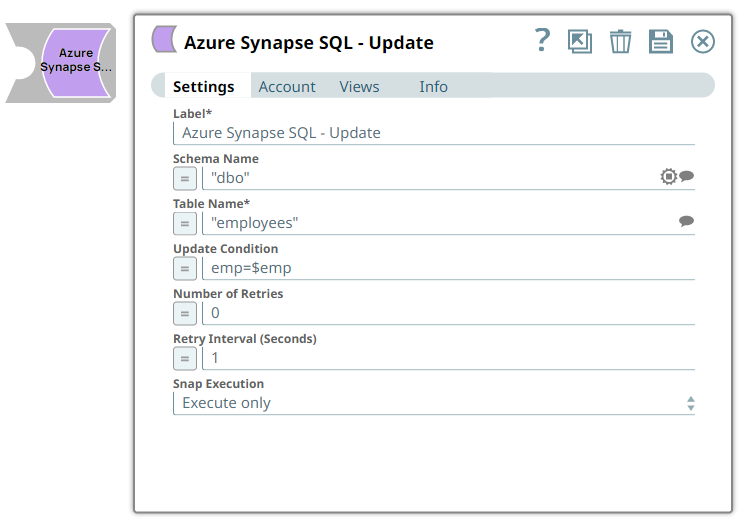The height and width of the screenshot is (523, 740).
Task: Click the "Retry Interval (Seconds)" label text
Action: tap(244, 339)
